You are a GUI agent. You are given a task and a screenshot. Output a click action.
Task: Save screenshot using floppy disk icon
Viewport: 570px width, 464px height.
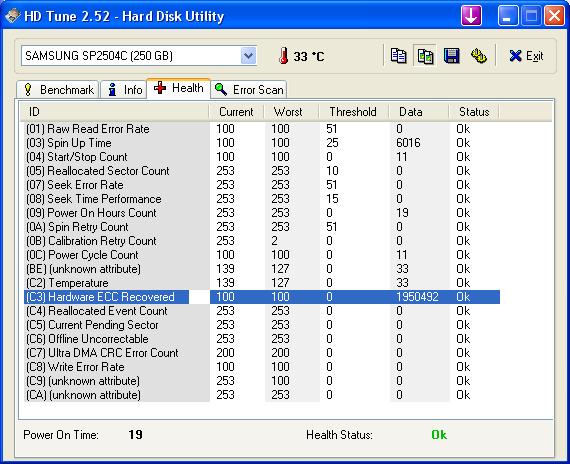[x=451, y=56]
